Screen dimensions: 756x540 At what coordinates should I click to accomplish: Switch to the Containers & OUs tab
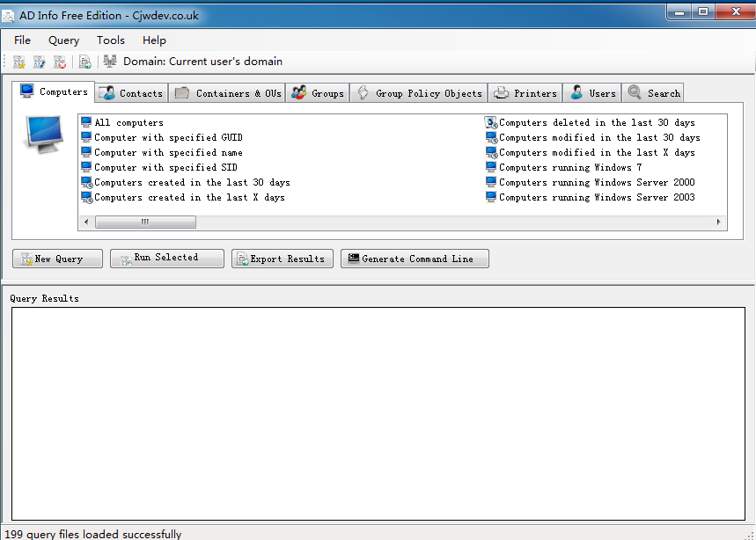click(227, 93)
